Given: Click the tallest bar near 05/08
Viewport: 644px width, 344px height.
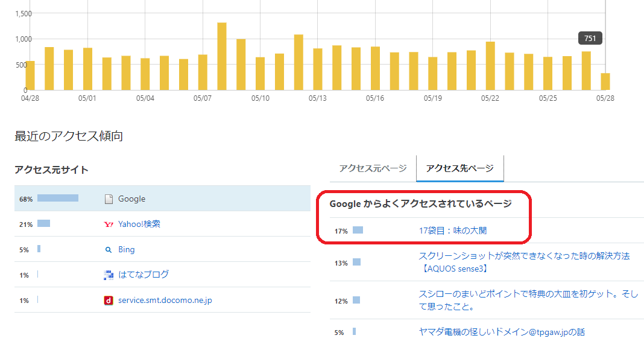Looking at the screenshot, I should point(222,56).
